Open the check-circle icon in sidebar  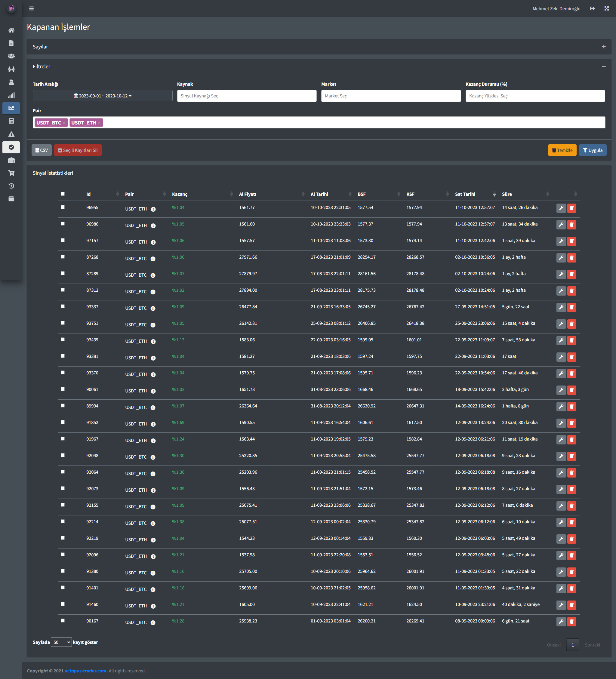[x=11, y=147]
